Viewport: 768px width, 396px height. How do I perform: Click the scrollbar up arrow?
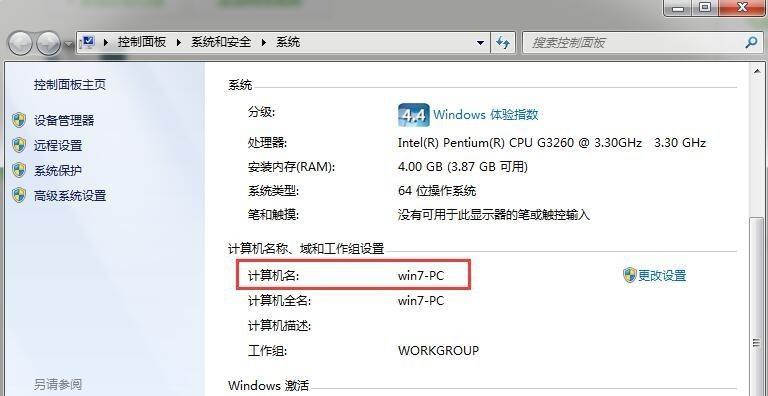coord(757,72)
